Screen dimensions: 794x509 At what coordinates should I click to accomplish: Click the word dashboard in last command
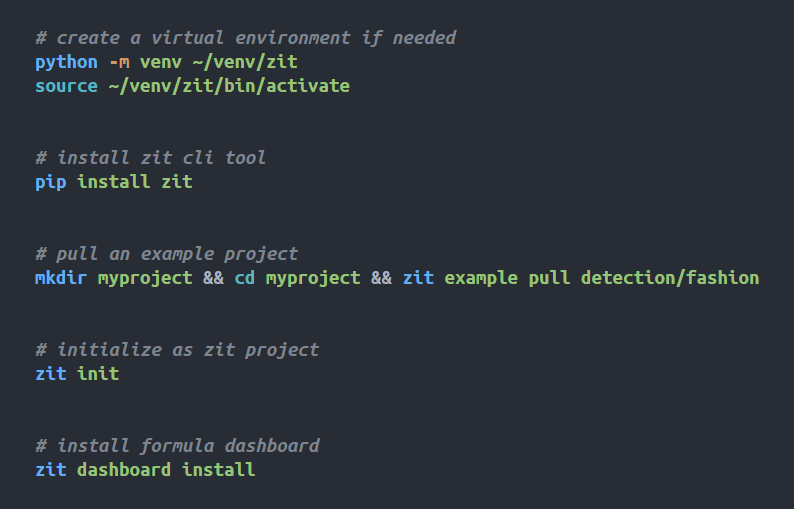[124, 470]
